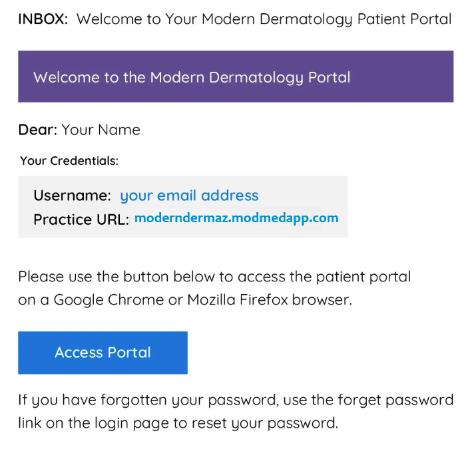Click the 'Practice URL:' label

[x=81, y=220]
